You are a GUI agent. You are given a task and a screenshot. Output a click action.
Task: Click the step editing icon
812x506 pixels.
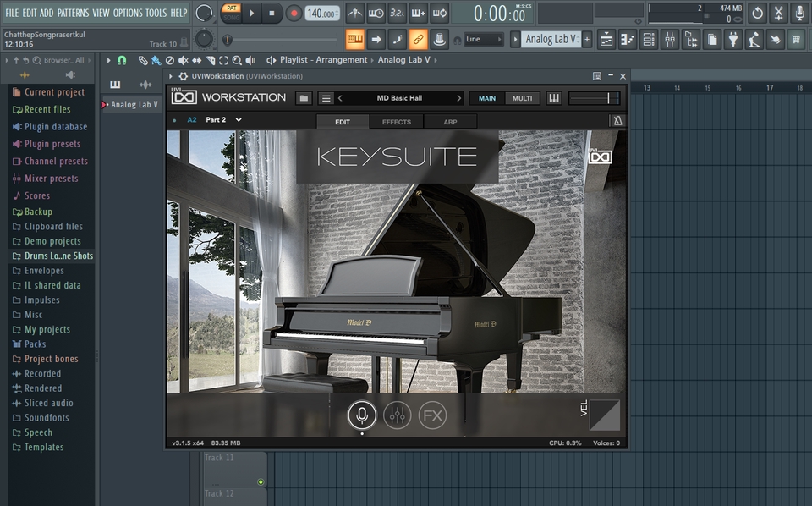tap(398, 39)
